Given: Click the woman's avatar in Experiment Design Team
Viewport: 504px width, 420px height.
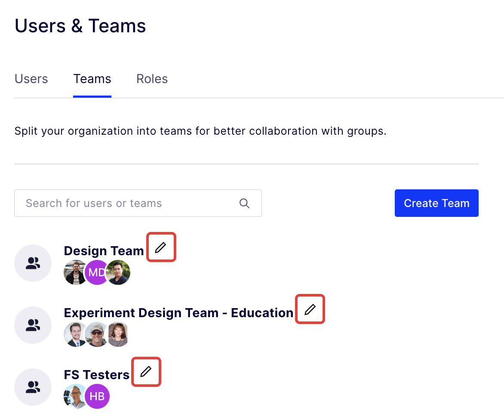Looking at the screenshot, I should coord(118,334).
